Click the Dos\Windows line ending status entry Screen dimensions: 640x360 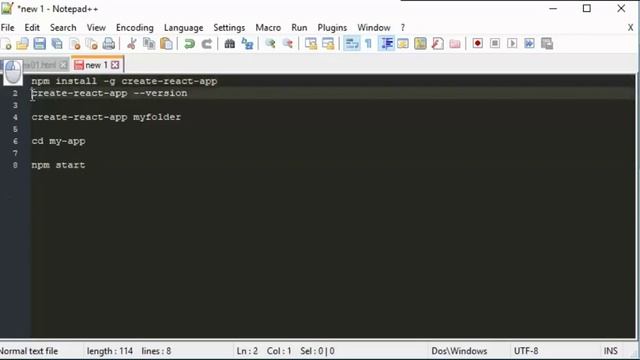(x=459, y=351)
